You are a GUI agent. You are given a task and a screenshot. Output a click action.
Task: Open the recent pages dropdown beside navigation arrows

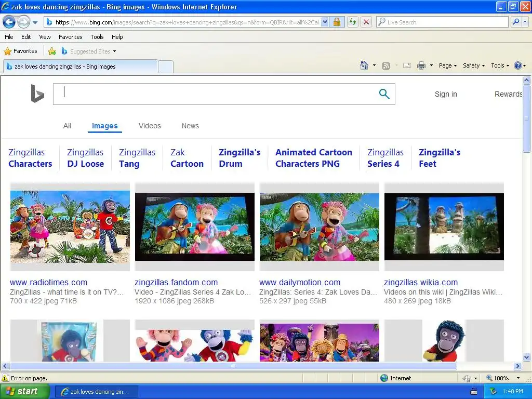[x=35, y=22]
